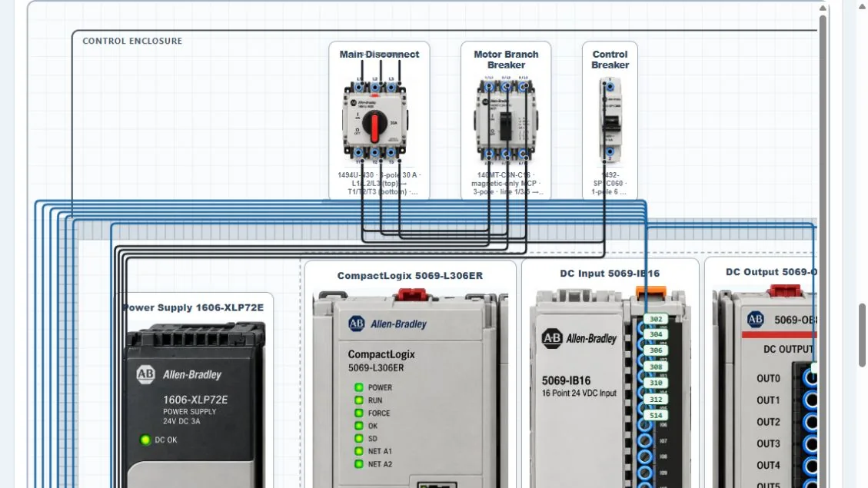Click the Motor Branch Breaker black rocker handle
The height and width of the screenshot is (488, 868).
click(x=505, y=126)
